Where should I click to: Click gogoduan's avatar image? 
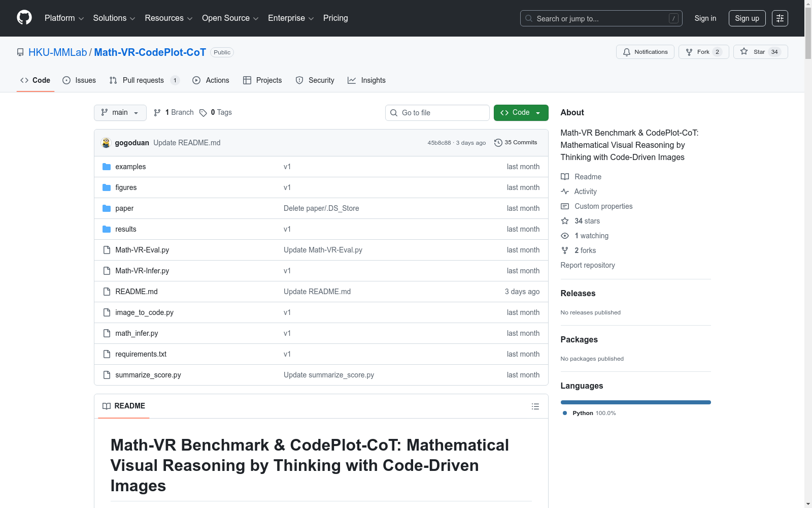click(x=106, y=143)
